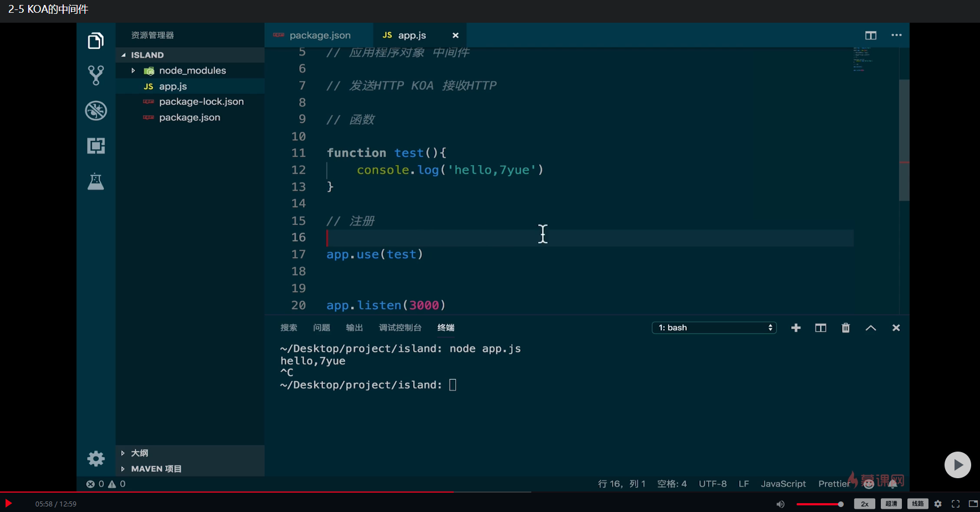Click Prettier in the status bar
The width and height of the screenshot is (980, 512).
[x=834, y=484]
